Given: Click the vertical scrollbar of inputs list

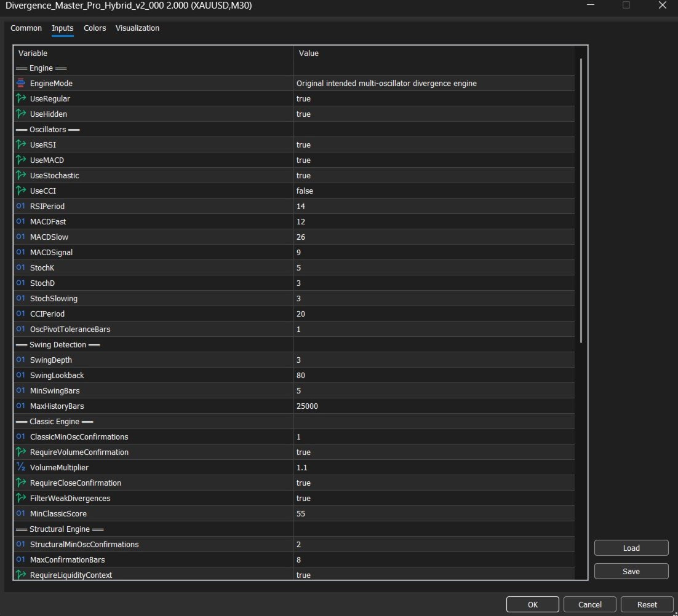Looking at the screenshot, I should (x=581, y=201).
